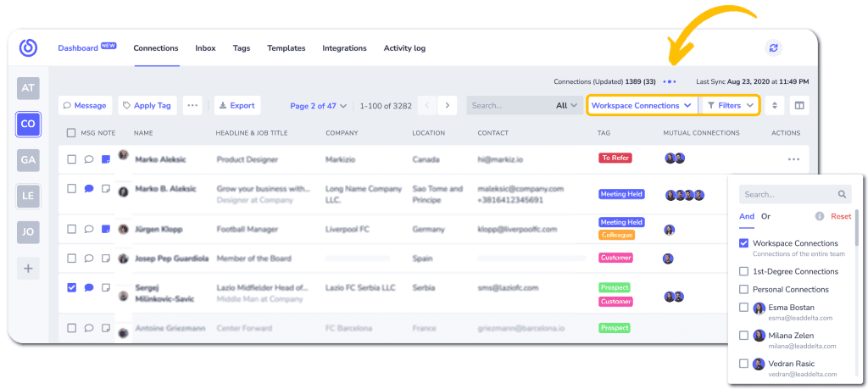Image resolution: width=868 pixels, height=389 pixels.
Task: Open the column layout toggle icon
Action: 798,105
